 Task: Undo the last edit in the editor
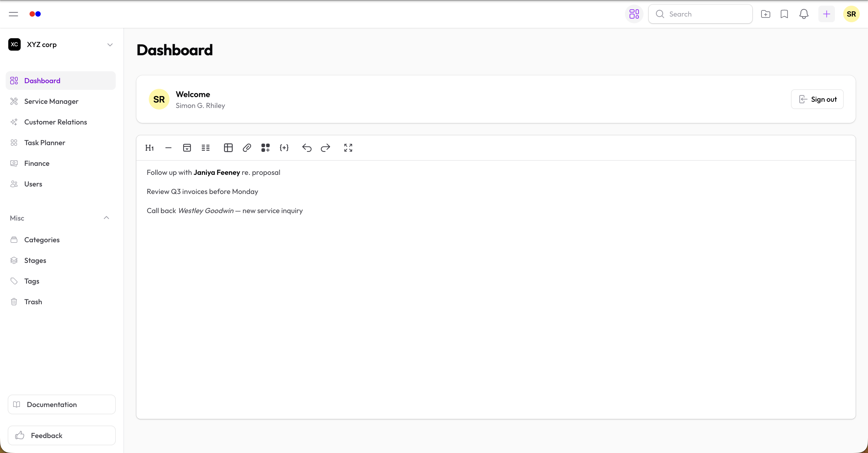tap(307, 148)
